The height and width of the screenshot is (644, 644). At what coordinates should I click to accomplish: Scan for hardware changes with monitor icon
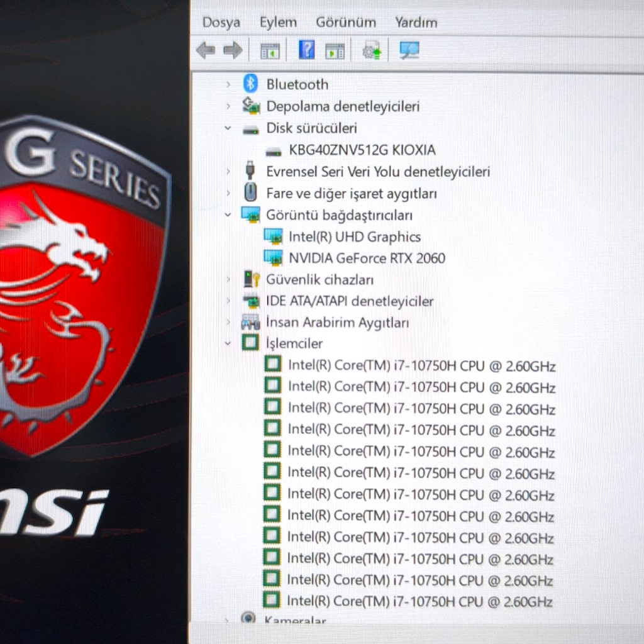(409, 50)
